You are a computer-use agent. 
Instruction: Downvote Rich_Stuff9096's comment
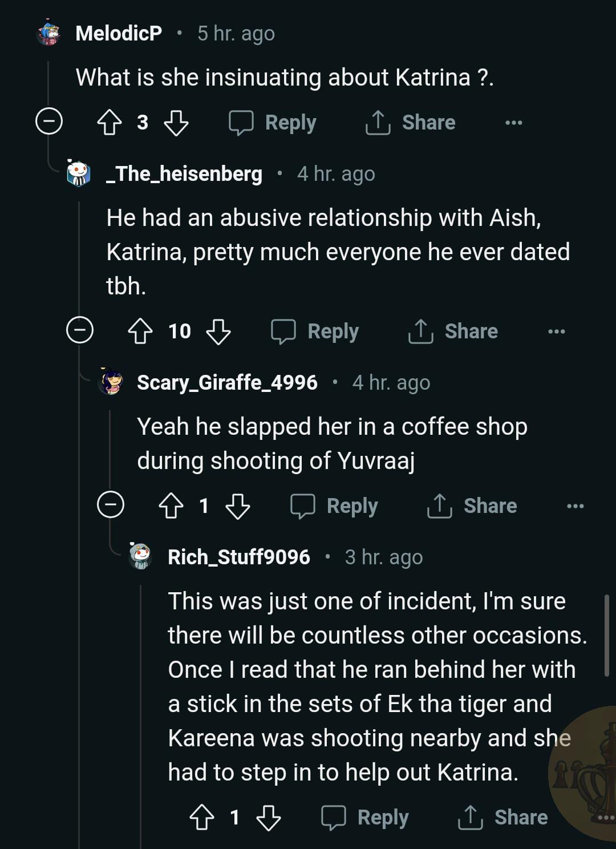click(269, 818)
